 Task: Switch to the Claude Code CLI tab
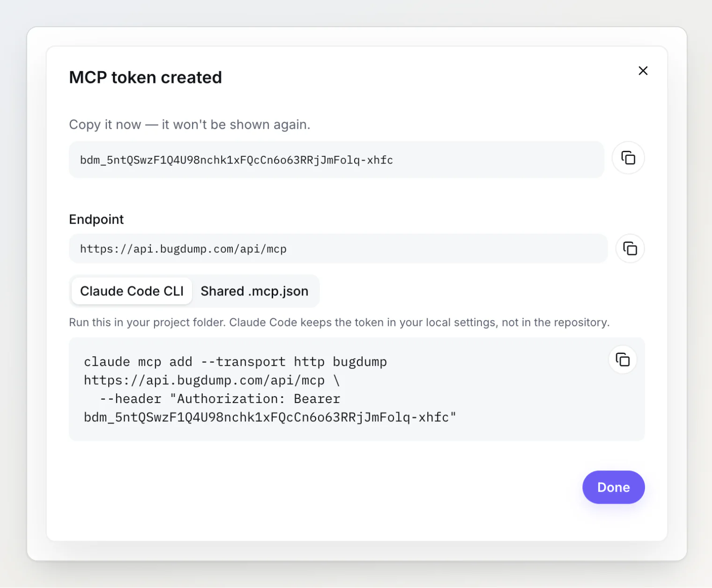[132, 291]
